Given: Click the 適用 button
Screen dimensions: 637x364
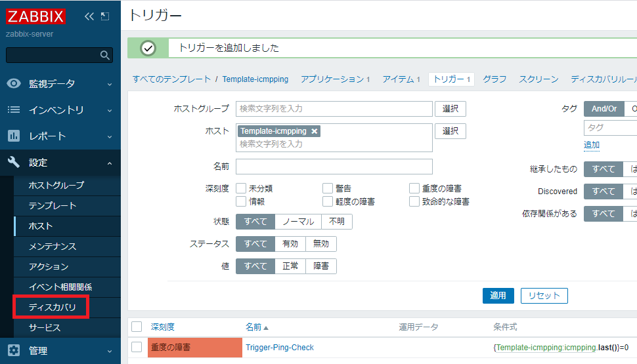Looking at the screenshot, I should [x=498, y=296].
